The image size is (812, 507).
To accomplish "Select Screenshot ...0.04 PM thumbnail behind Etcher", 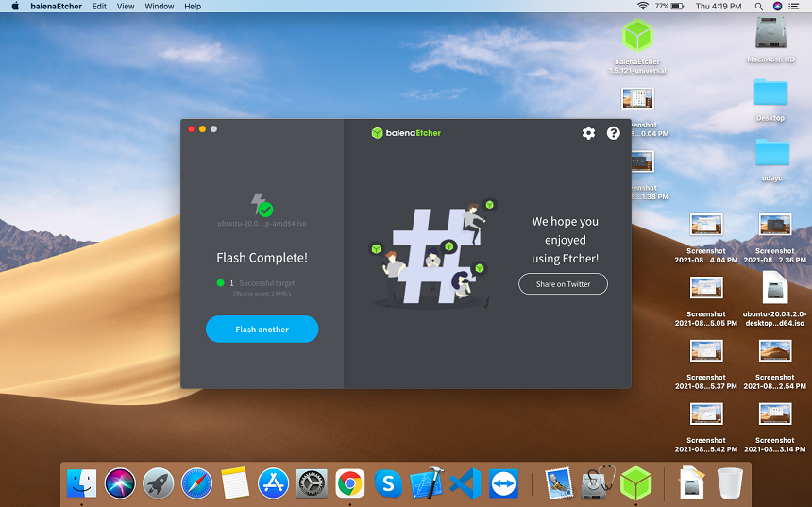I will 637,98.
